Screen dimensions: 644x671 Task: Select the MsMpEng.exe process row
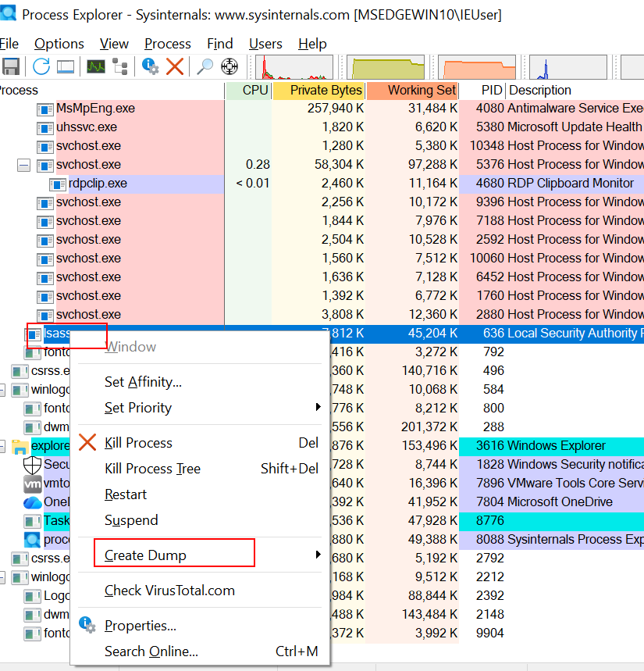coord(322,109)
